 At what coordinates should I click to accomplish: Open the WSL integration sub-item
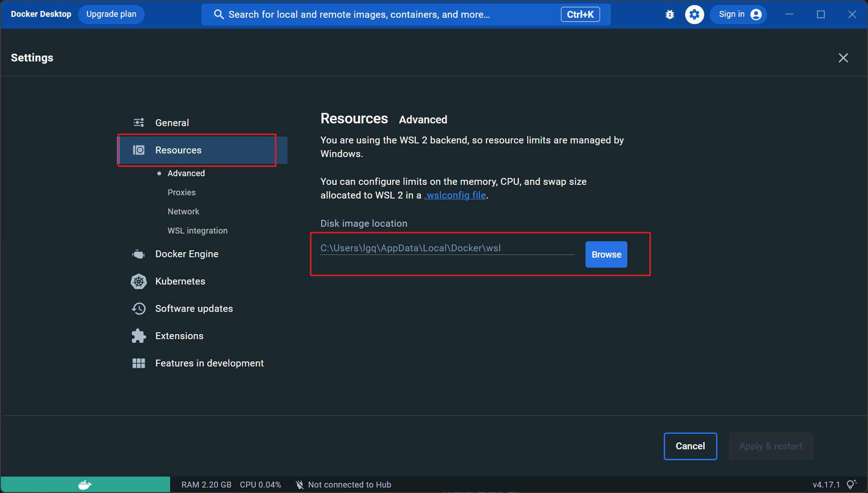click(197, 231)
